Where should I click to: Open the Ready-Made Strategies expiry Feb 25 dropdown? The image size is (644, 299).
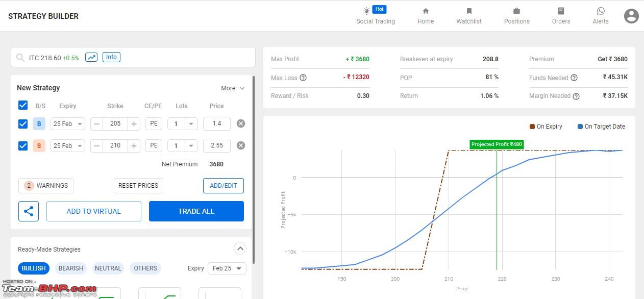[227, 268]
